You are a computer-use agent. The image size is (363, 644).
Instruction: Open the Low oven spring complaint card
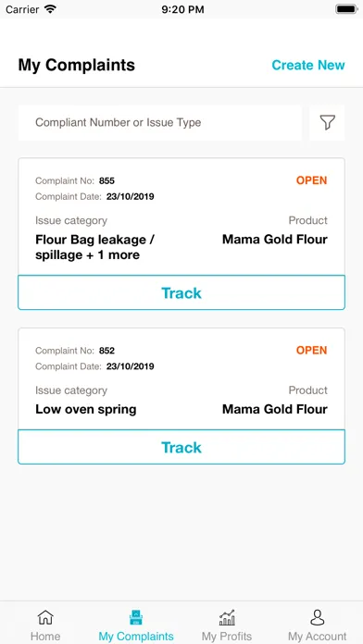pyautogui.click(x=181, y=378)
